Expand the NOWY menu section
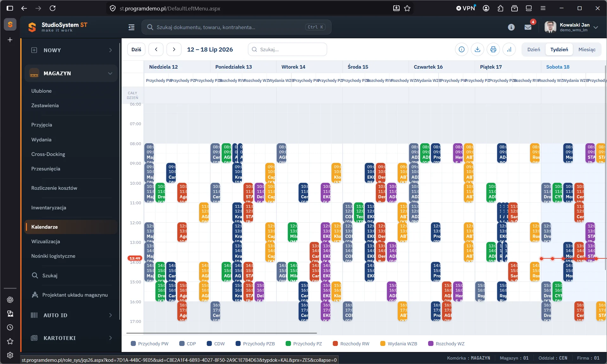This screenshot has width=607, height=364. 71,50
